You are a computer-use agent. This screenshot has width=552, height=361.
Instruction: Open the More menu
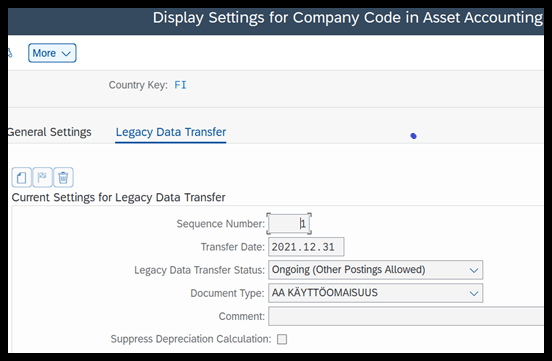(x=52, y=53)
